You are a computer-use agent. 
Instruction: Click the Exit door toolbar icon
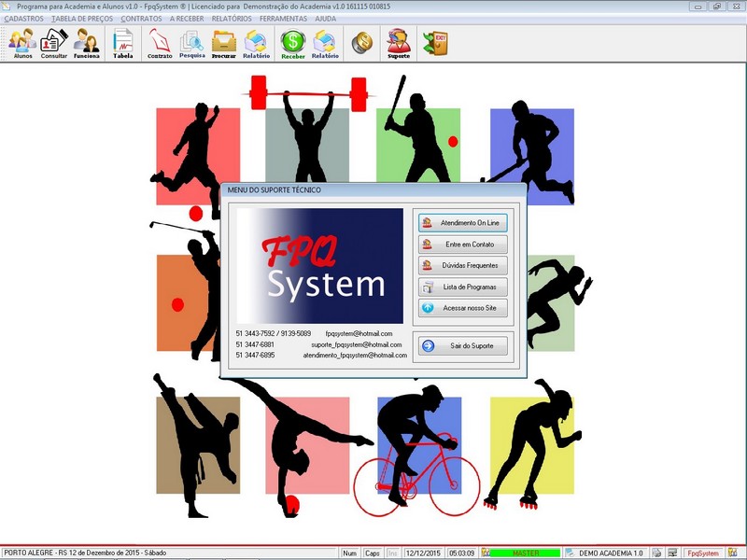point(435,43)
